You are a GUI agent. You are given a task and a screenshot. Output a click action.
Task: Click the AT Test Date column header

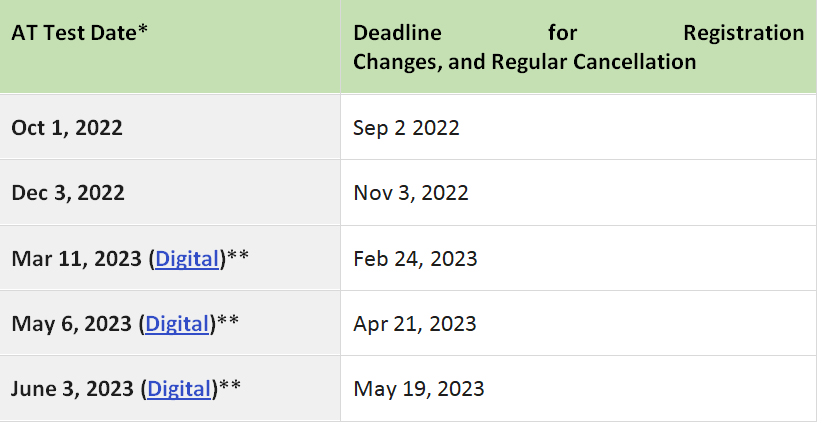point(81,32)
